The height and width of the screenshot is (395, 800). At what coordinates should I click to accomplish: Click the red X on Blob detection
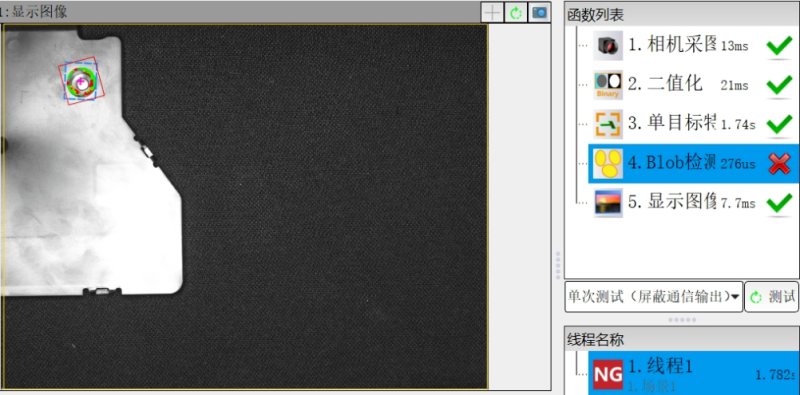pyautogui.click(x=779, y=163)
